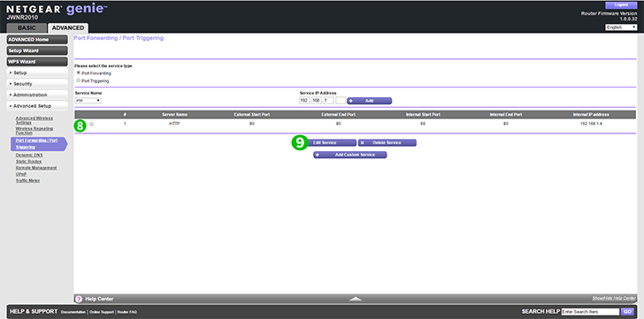Switch to the BASIC tab
The width and height of the screenshot is (644, 319).
click(x=27, y=28)
